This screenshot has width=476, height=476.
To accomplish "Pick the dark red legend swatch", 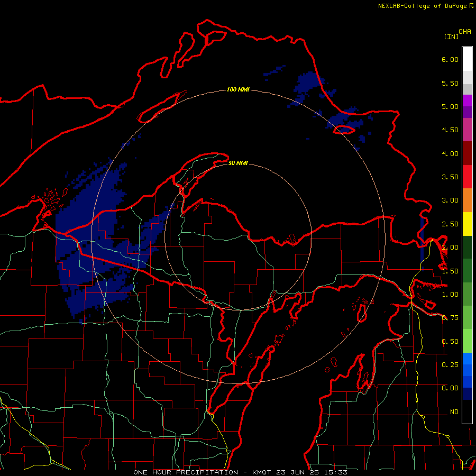I will pyautogui.click(x=467, y=153).
